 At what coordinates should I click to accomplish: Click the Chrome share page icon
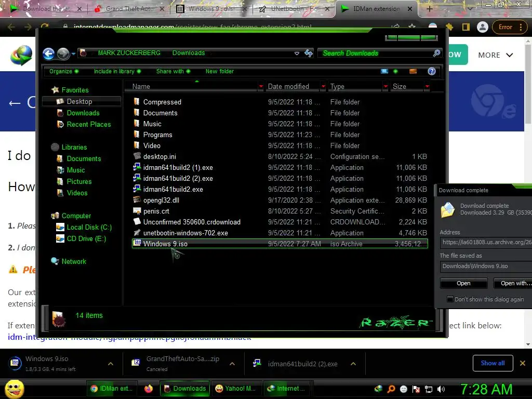pos(395,27)
